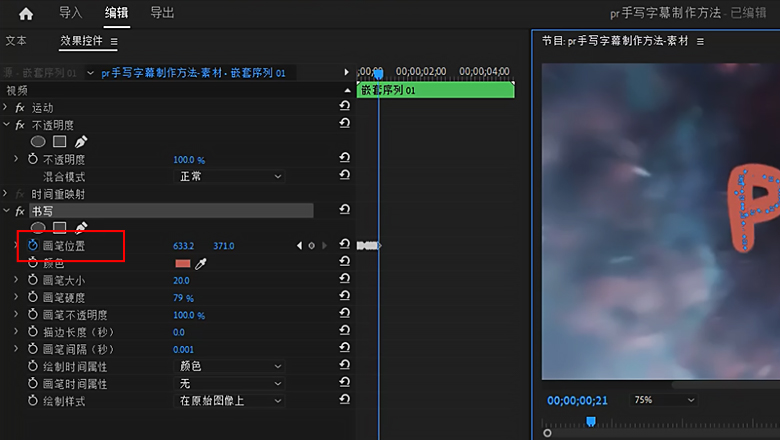The width and height of the screenshot is (780, 440).
Task: Pick the brush color eyedropper
Action: coord(200,264)
